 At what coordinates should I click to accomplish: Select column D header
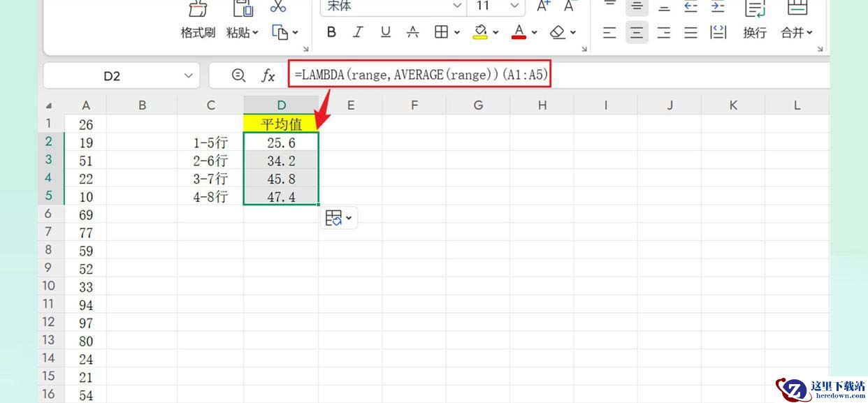tap(281, 105)
